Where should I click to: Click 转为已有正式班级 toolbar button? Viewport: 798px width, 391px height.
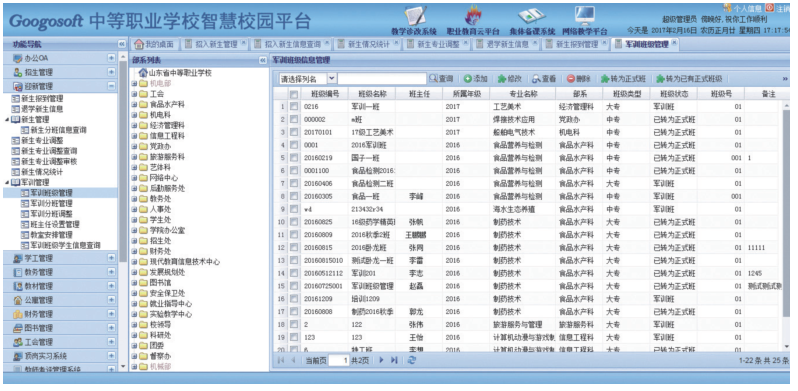pyautogui.click(x=689, y=78)
